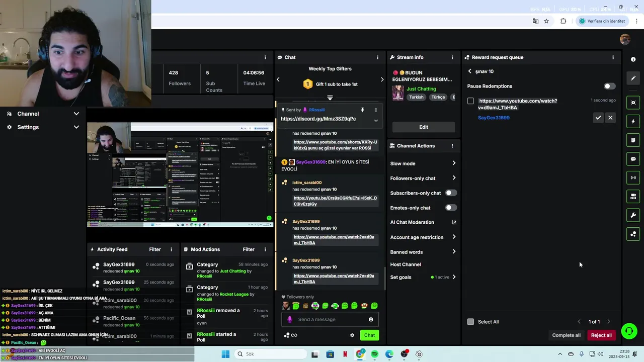Bookmark this page with star icon
The width and height of the screenshot is (644, 362).
coord(546,21)
